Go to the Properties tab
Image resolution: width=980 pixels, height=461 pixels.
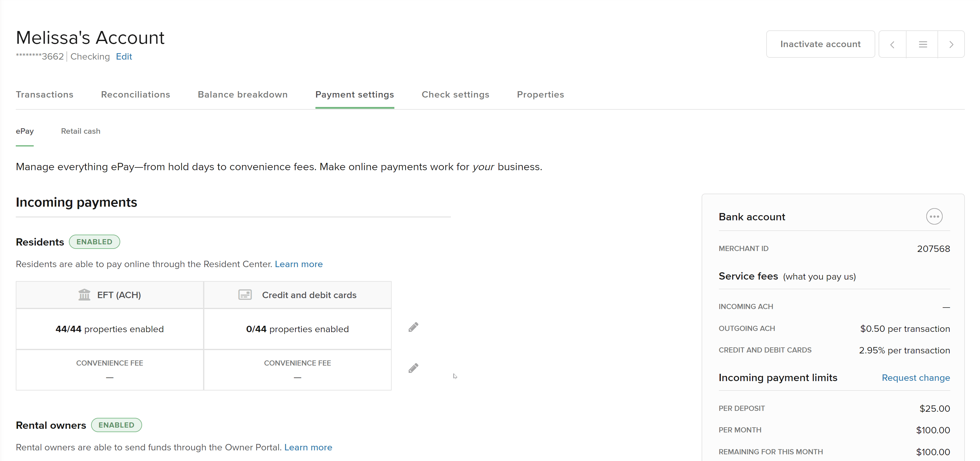[x=540, y=95]
